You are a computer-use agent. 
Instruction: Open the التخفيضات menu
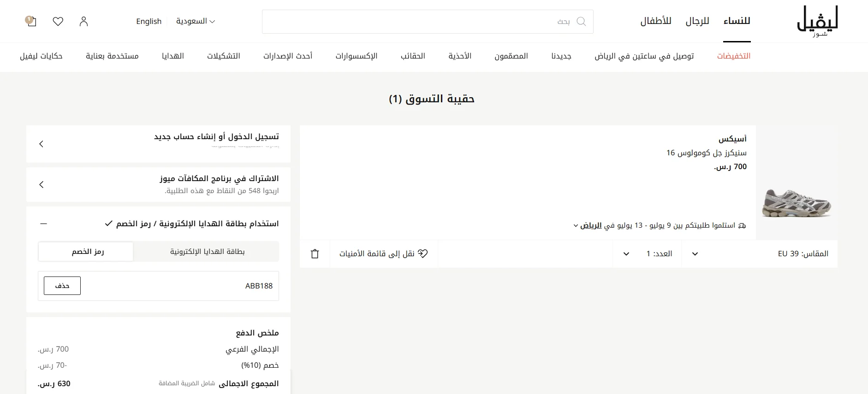pyautogui.click(x=734, y=56)
